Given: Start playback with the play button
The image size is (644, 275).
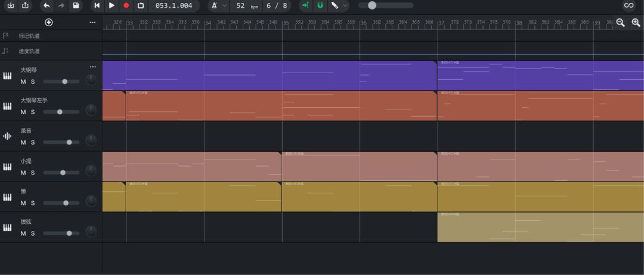Looking at the screenshot, I should click(x=112, y=5).
